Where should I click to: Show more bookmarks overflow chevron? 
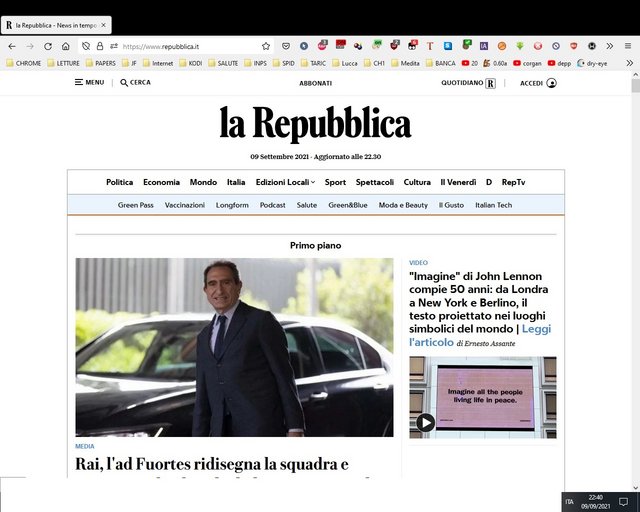coord(629,63)
